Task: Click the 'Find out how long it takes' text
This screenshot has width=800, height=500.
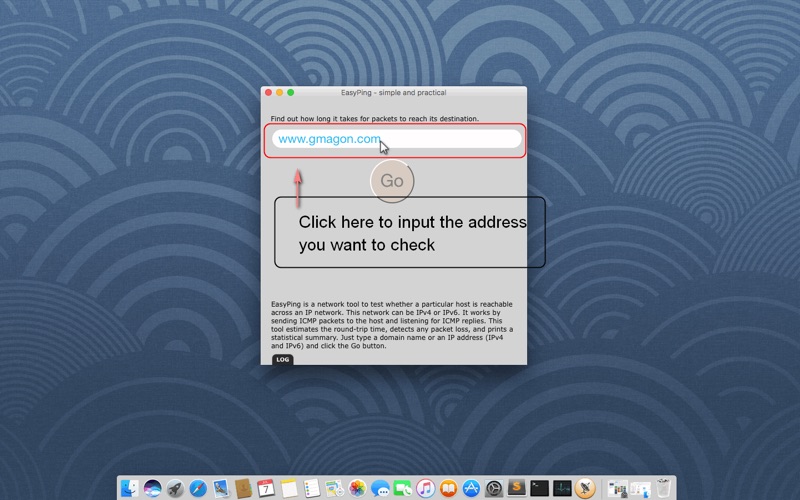Action: pos(374,118)
